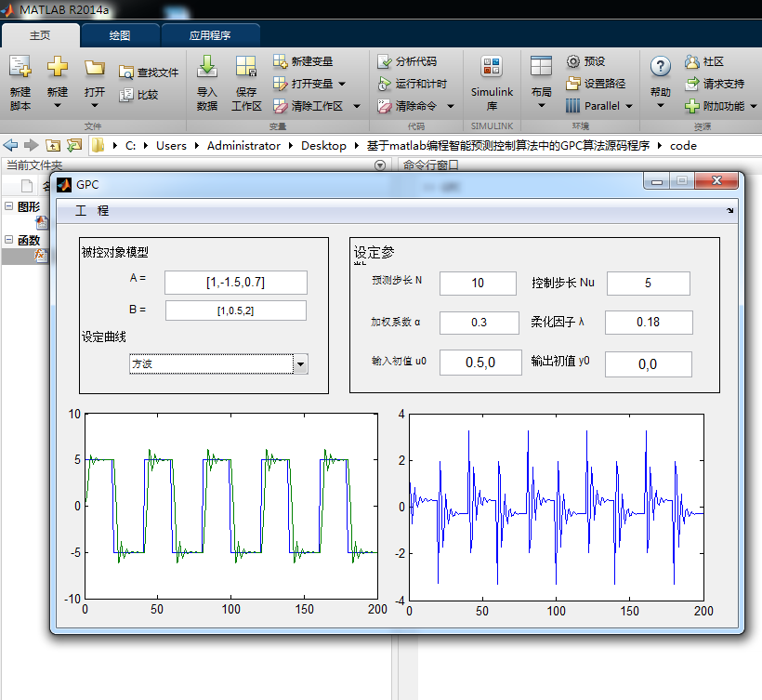
Task: Click the GPC project folder path segment
Action: [x=507, y=145]
